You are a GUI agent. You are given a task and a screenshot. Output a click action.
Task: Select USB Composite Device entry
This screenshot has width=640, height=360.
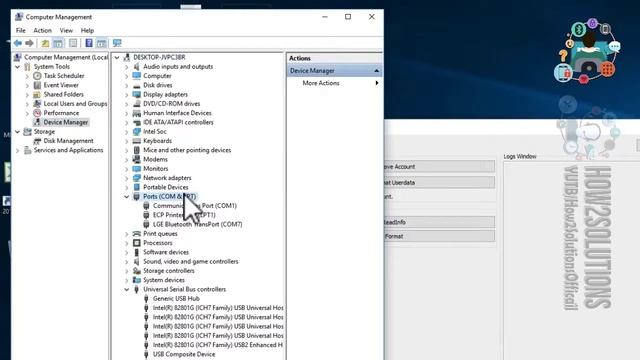[x=184, y=354]
